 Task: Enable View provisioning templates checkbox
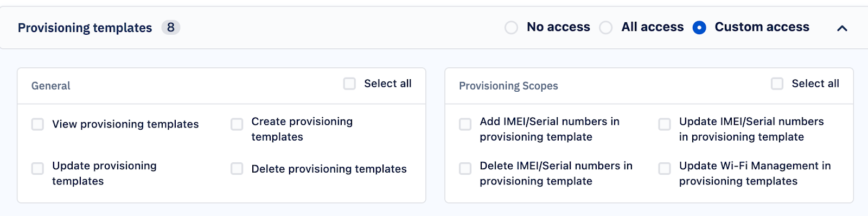(x=37, y=124)
